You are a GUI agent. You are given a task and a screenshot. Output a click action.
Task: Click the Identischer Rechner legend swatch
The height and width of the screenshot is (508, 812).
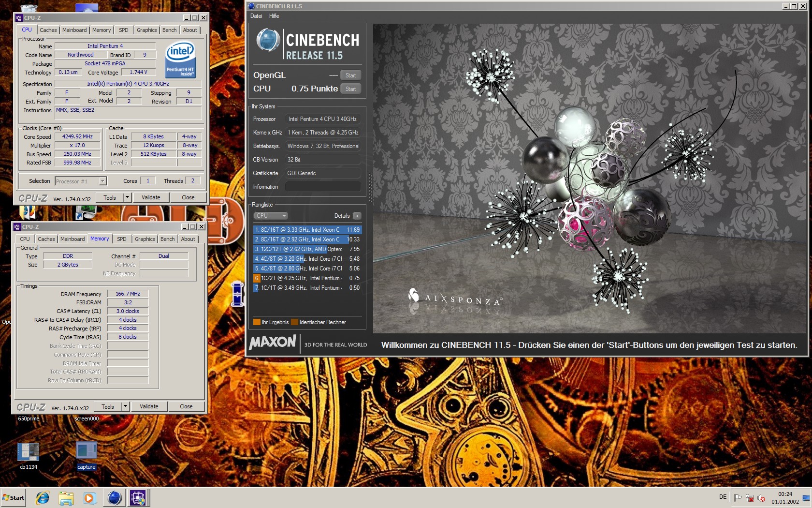(x=295, y=322)
